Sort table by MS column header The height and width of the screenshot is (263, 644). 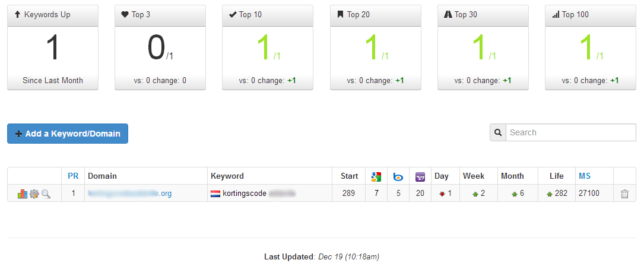click(x=585, y=176)
